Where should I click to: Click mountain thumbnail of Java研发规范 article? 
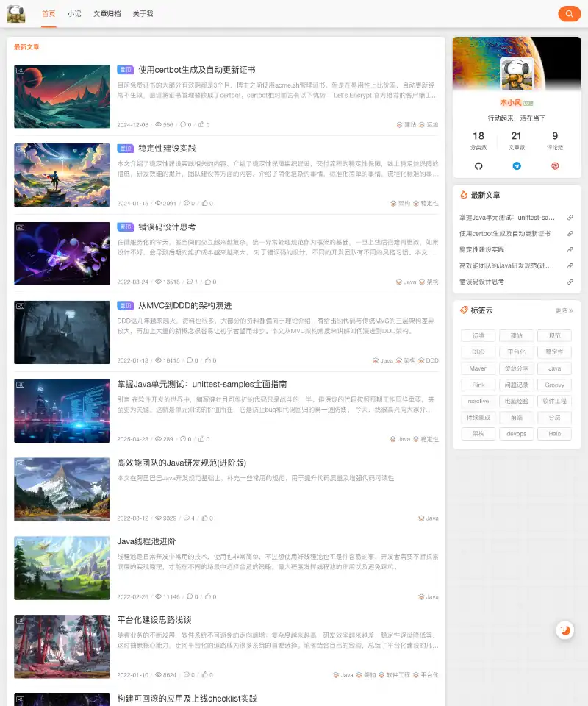click(x=62, y=490)
